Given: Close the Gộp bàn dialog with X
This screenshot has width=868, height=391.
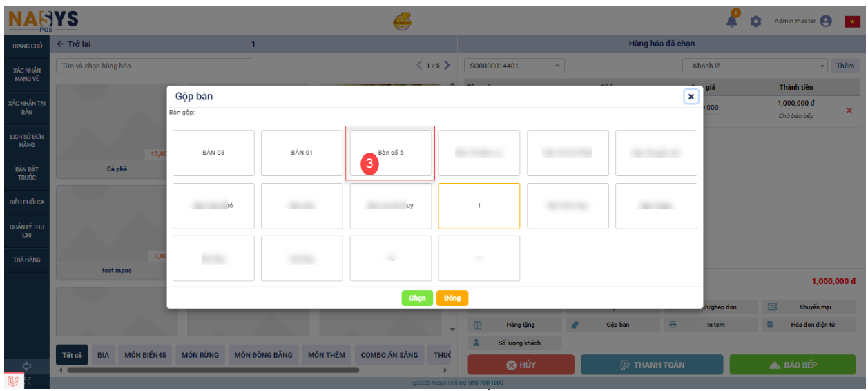Looking at the screenshot, I should [691, 97].
